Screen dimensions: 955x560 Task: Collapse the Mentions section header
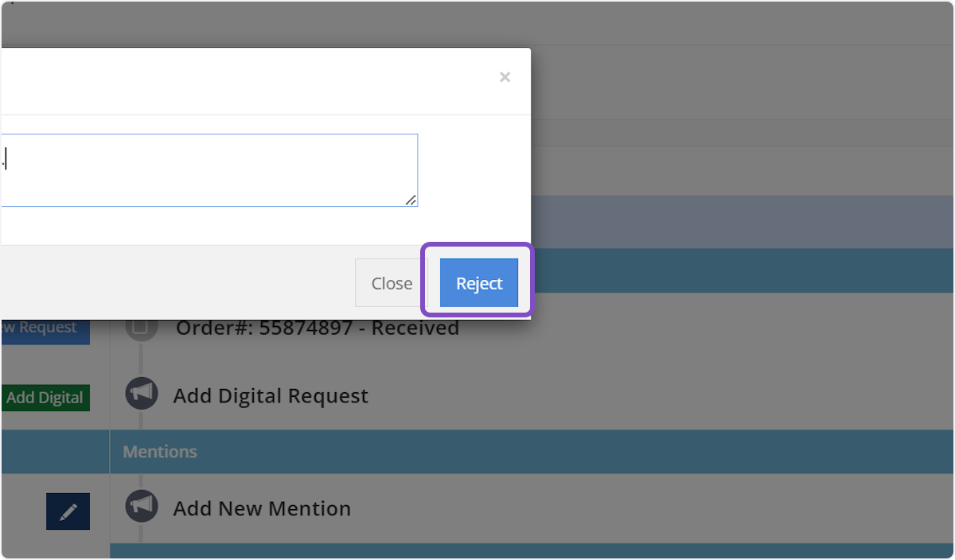(160, 452)
